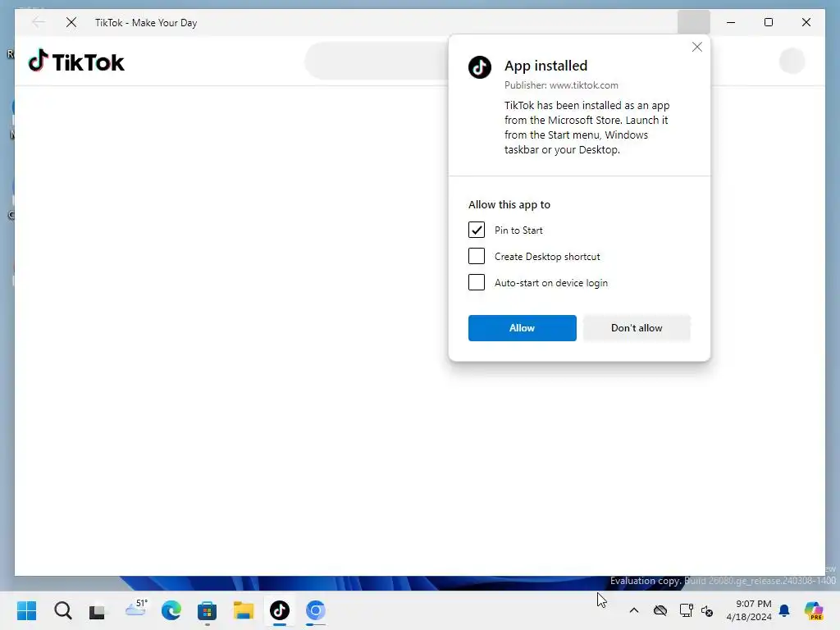Open the blue circular app on taskbar
840x630 pixels.
(x=316, y=610)
